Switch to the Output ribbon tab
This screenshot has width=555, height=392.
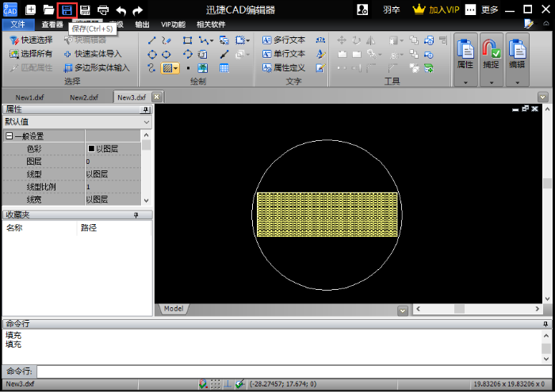[x=142, y=25]
